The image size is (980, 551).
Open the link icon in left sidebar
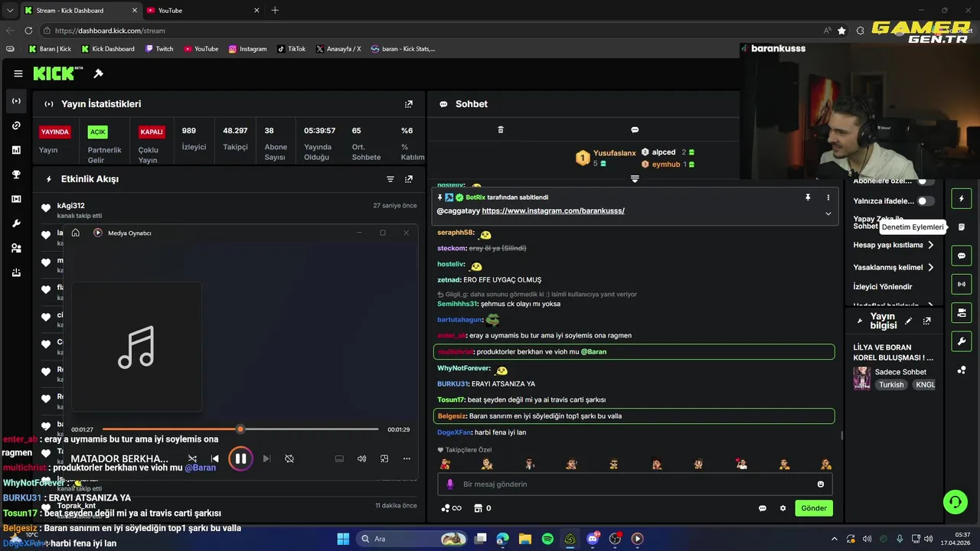[16, 126]
